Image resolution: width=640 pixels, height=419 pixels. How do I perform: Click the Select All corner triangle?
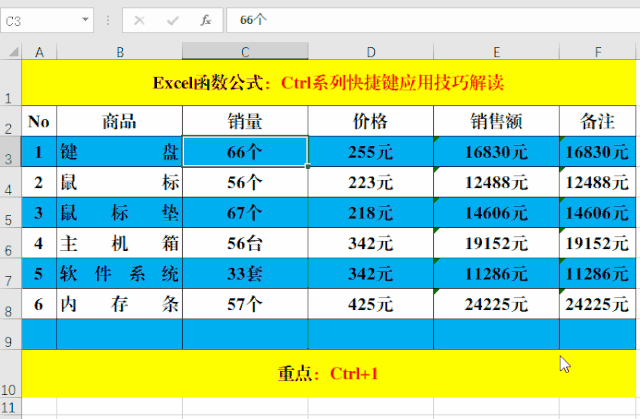click(x=11, y=52)
